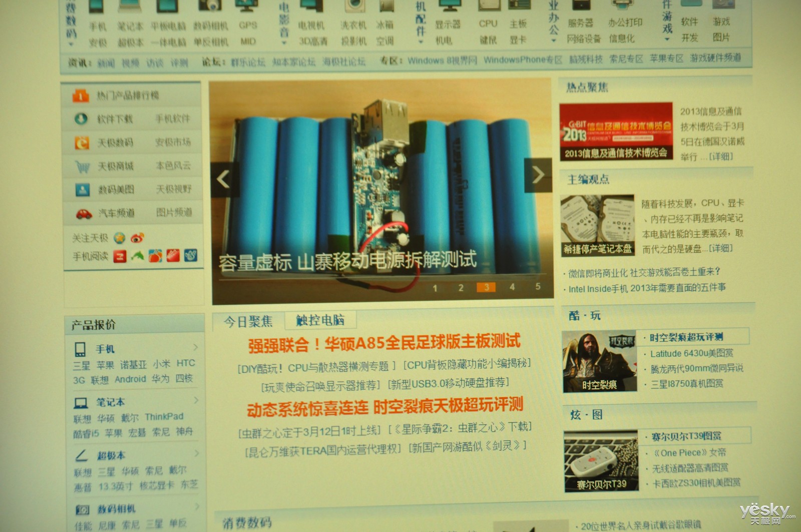Open the Windows 8视界网 zone link
Image resolution: width=801 pixels, height=532 pixels.
point(442,61)
